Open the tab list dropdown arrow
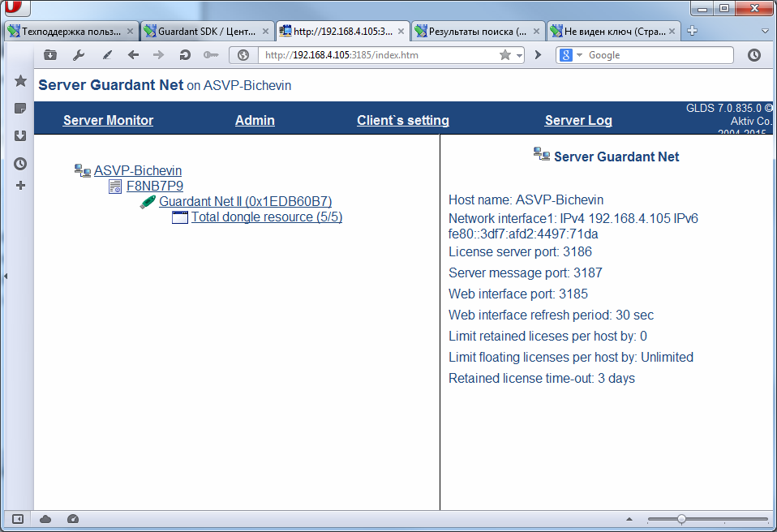The width and height of the screenshot is (777, 532). pyautogui.click(x=765, y=31)
